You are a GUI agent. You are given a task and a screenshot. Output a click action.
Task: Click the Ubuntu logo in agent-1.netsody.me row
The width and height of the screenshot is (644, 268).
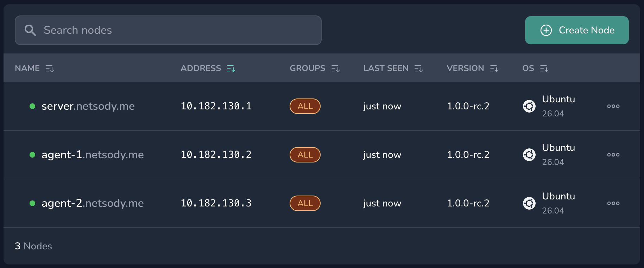click(x=529, y=155)
